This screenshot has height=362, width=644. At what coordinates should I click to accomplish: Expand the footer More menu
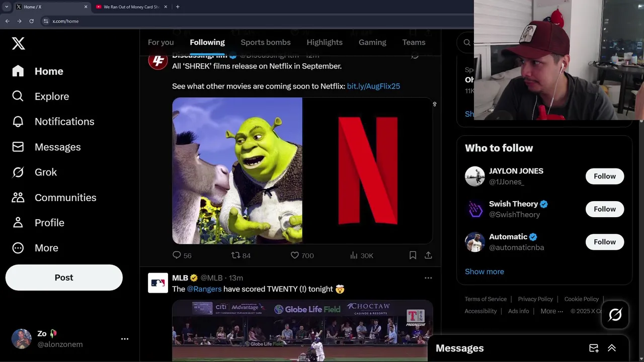pyautogui.click(x=551, y=311)
